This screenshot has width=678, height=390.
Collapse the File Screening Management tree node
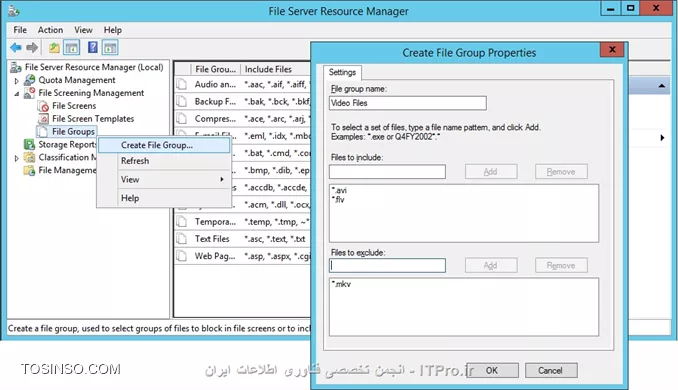click(16, 93)
